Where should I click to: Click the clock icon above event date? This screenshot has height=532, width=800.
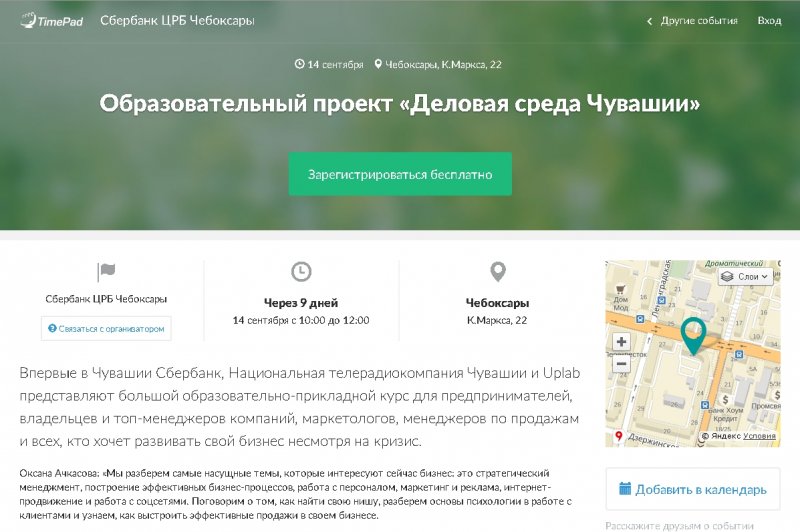(301, 272)
